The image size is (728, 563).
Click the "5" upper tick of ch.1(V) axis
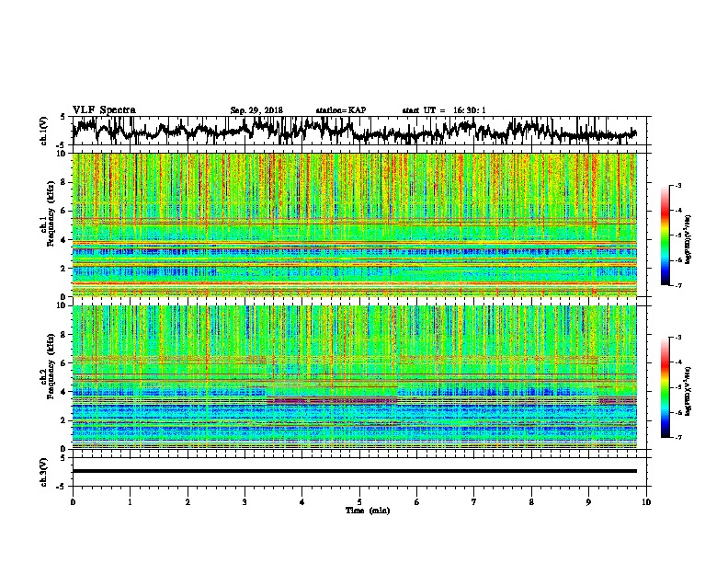tap(64, 117)
